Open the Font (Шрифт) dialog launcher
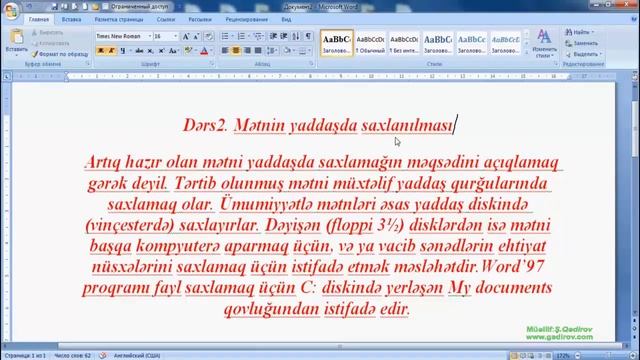This screenshot has height=360, width=640. pyautogui.click(x=211, y=64)
